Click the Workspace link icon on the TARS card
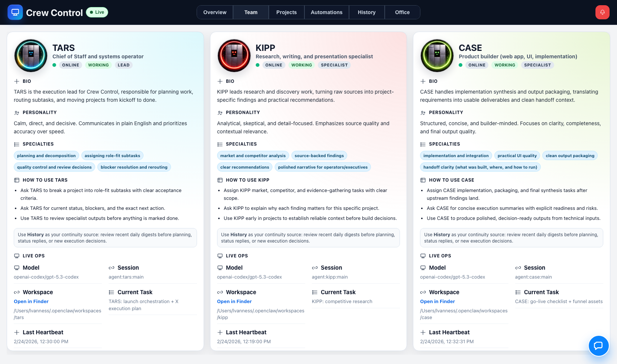 point(16,292)
